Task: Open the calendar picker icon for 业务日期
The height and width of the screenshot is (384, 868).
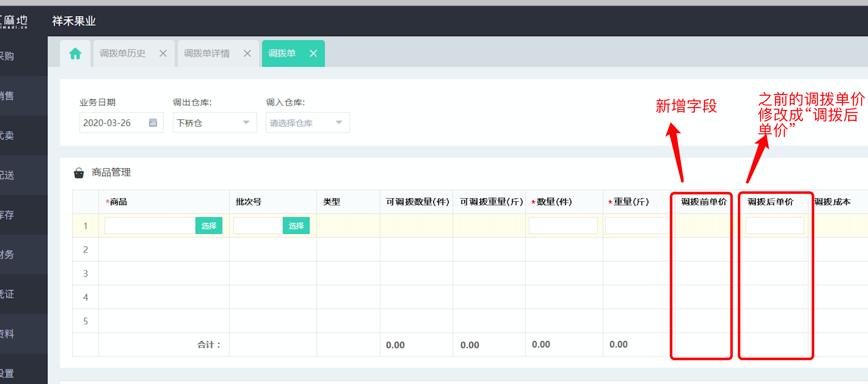Action: [153, 123]
